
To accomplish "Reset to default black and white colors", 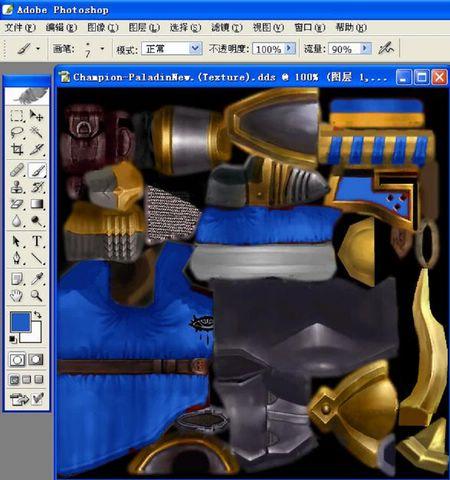I will coord(13,339).
